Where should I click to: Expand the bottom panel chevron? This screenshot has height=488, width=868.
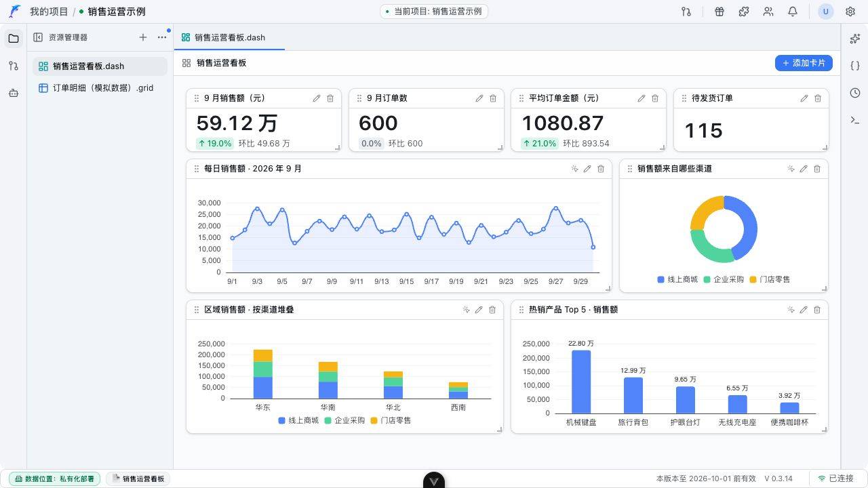click(x=434, y=481)
